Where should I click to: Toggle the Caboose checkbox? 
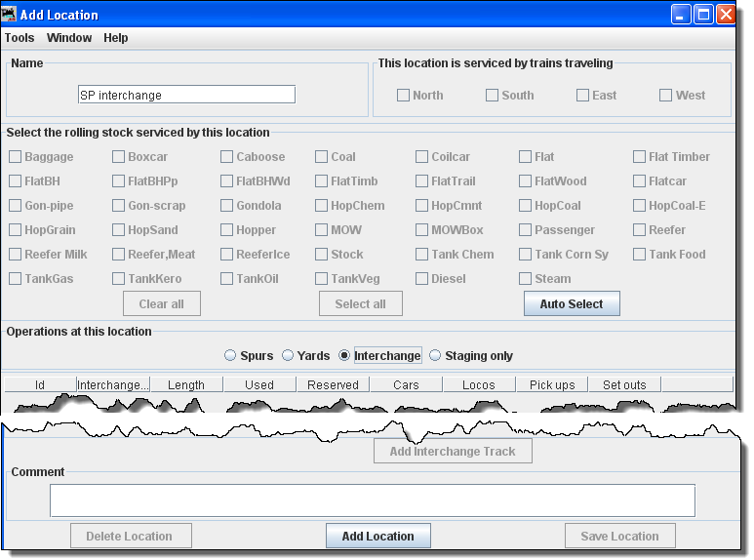click(227, 157)
